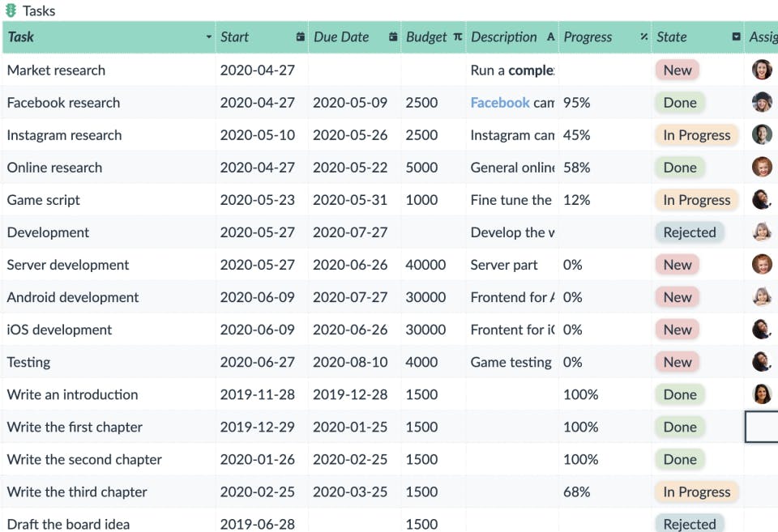Click assignee avatar in Market research row
The height and width of the screenshot is (532, 778).
pyautogui.click(x=762, y=70)
